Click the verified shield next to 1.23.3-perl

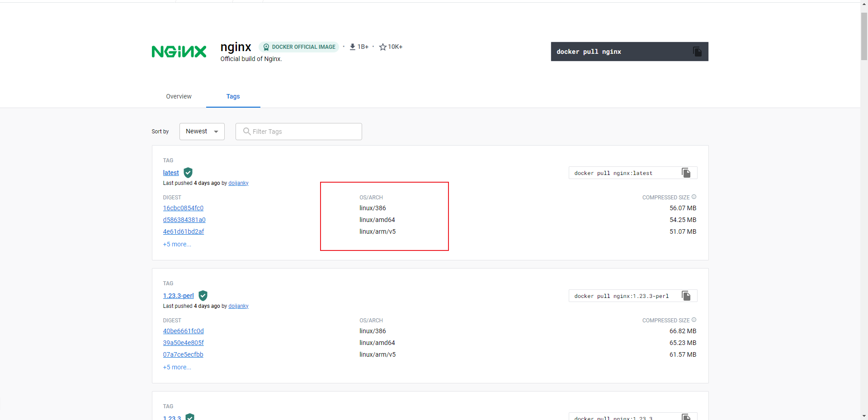tap(203, 296)
